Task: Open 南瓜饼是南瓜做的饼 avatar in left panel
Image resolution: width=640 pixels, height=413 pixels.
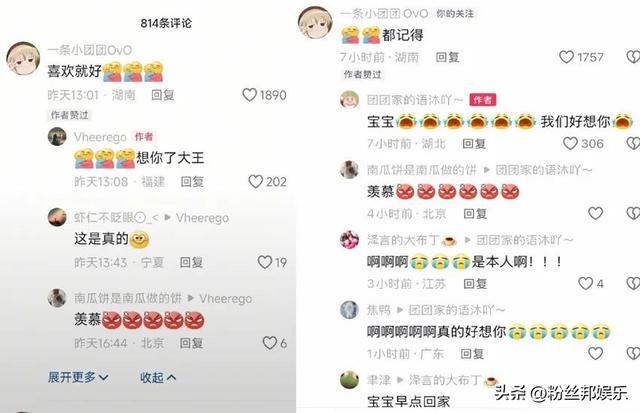Action: 57,298
